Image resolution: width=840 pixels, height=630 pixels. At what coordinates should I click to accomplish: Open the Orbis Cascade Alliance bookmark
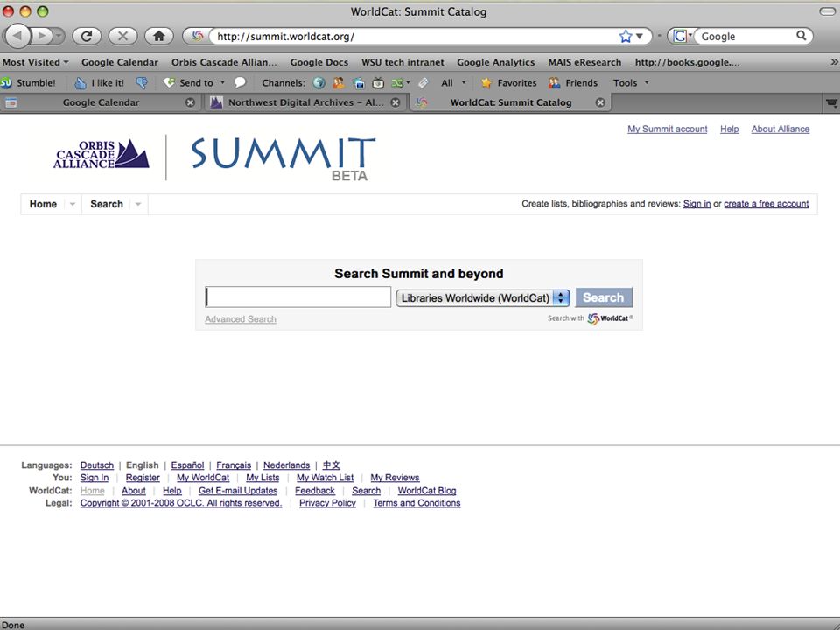[x=224, y=62]
